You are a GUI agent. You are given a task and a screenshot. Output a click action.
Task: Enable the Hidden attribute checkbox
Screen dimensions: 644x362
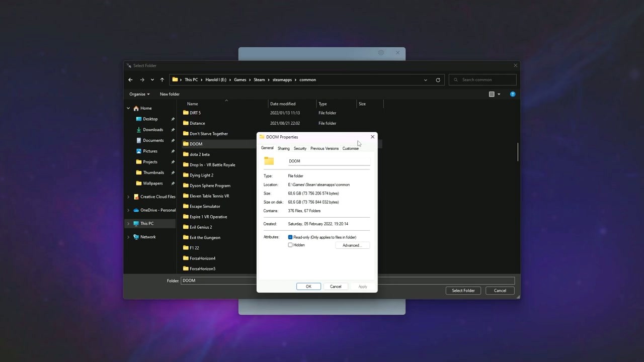[x=290, y=245]
